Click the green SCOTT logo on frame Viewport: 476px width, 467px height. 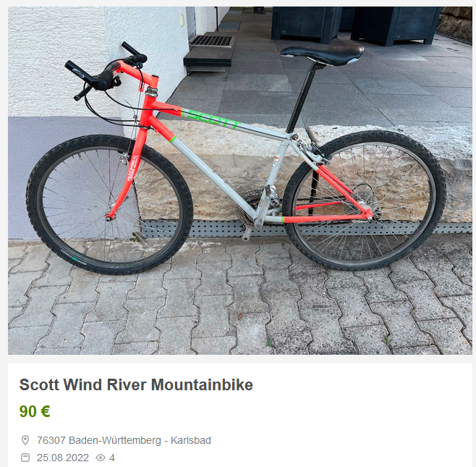point(213,119)
